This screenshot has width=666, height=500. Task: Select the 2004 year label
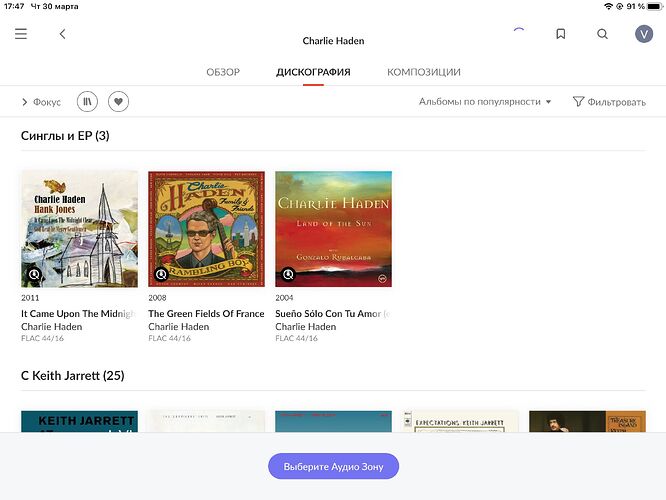click(284, 298)
